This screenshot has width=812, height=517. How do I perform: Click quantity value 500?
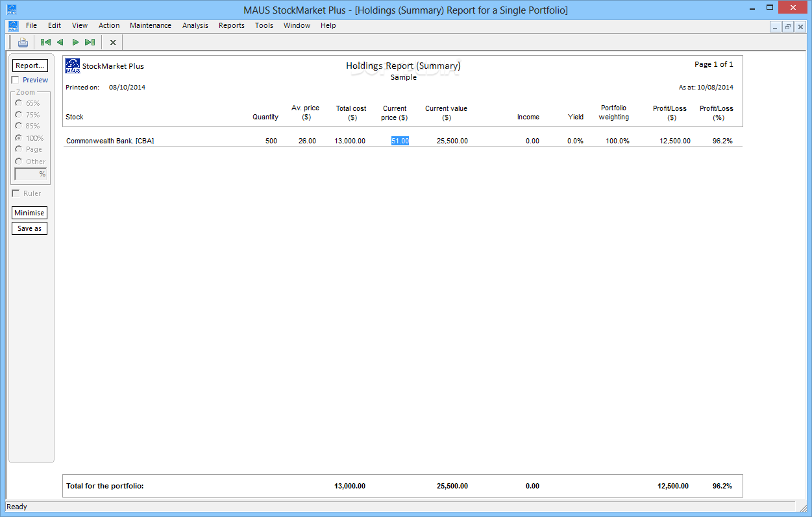click(271, 141)
